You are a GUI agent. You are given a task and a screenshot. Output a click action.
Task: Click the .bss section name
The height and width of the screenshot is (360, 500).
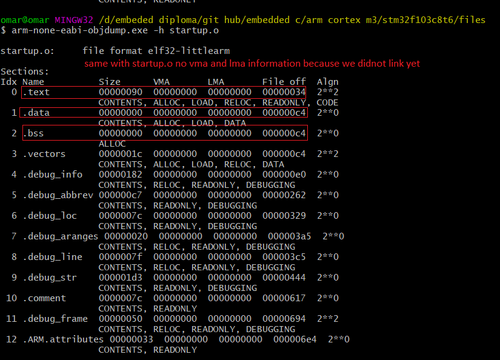pyautogui.click(x=33, y=133)
